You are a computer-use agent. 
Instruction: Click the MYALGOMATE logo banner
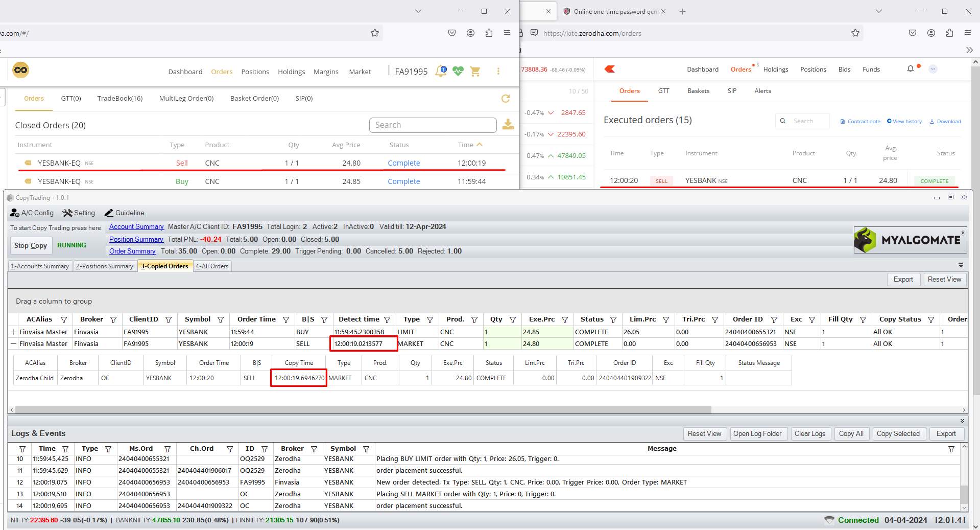[910, 240]
